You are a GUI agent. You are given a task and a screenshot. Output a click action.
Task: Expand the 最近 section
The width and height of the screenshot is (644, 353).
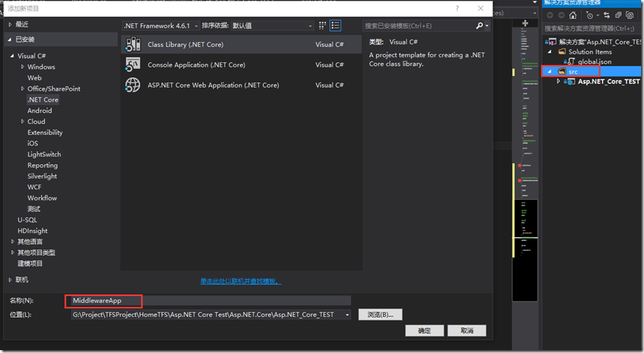click(10, 25)
